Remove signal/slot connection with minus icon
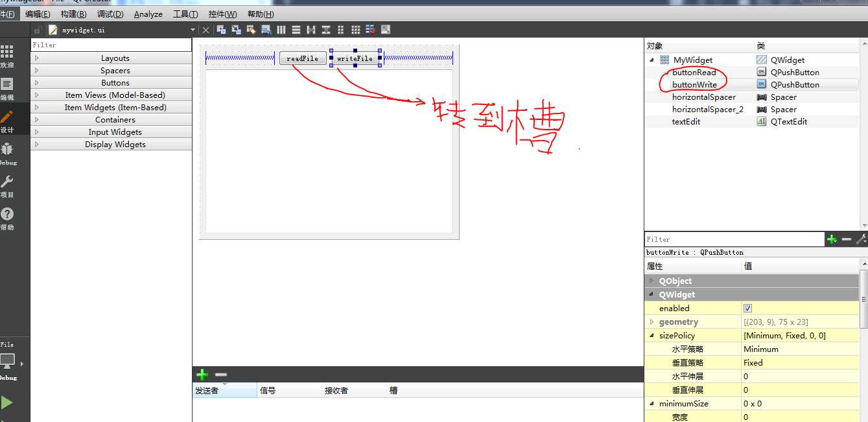Screen dimensions: 868x422 [x=221, y=375]
